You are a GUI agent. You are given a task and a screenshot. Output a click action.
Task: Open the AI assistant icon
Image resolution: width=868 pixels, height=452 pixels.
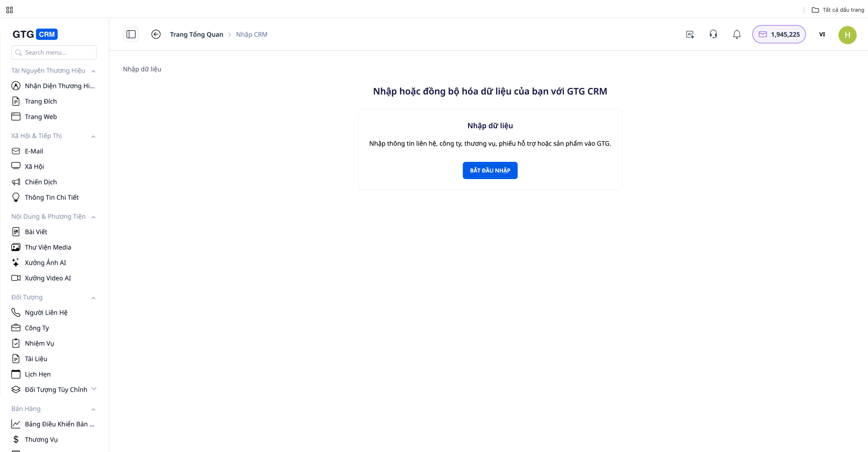(x=690, y=34)
